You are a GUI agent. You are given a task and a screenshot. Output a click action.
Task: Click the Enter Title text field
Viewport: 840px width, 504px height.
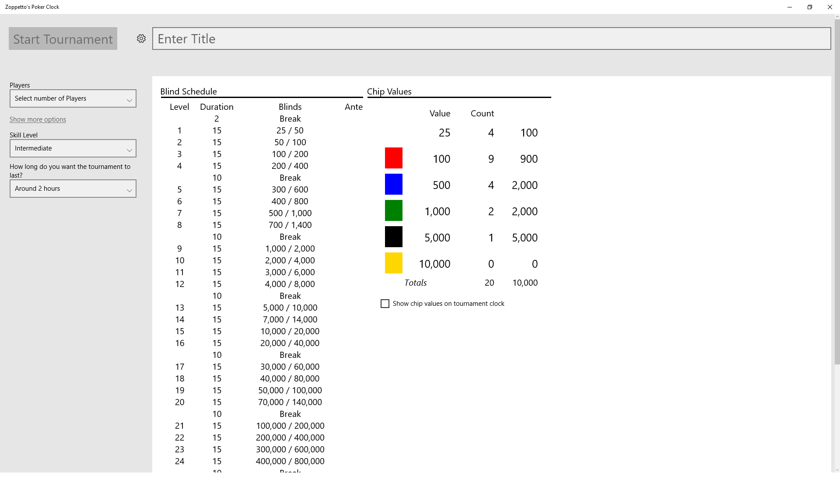491,38
